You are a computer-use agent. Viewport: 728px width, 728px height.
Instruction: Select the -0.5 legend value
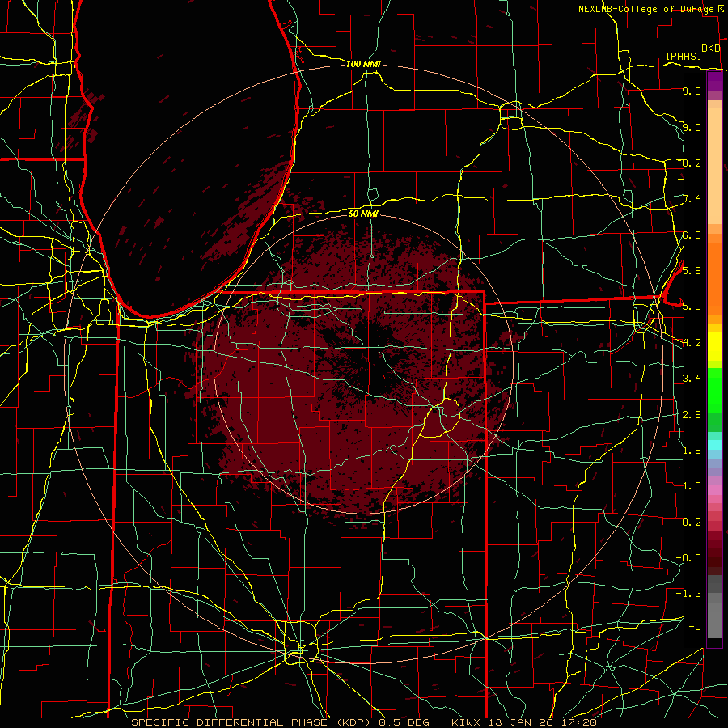pyautogui.click(x=688, y=558)
